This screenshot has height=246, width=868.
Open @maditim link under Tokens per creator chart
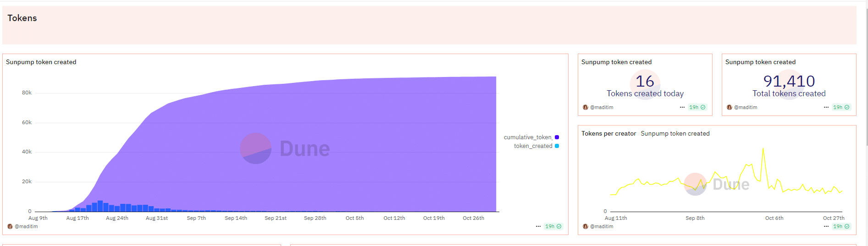pos(602,226)
